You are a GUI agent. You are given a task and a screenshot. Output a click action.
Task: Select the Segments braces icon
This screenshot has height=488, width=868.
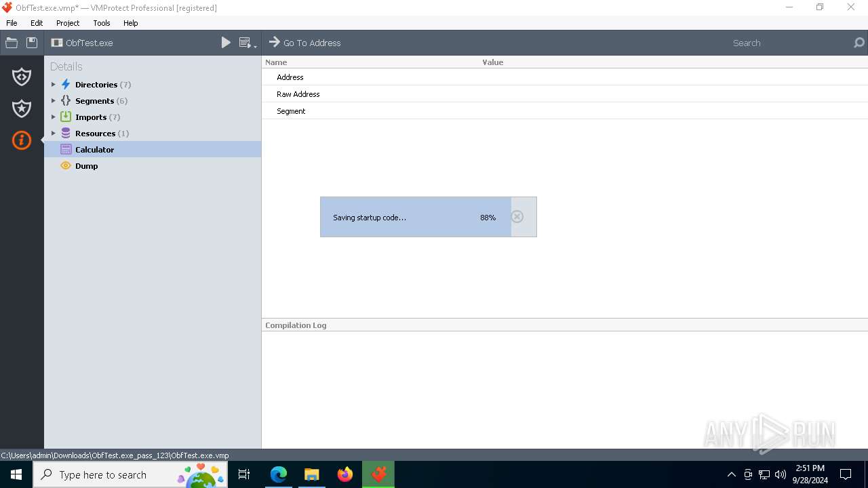click(66, 101)
